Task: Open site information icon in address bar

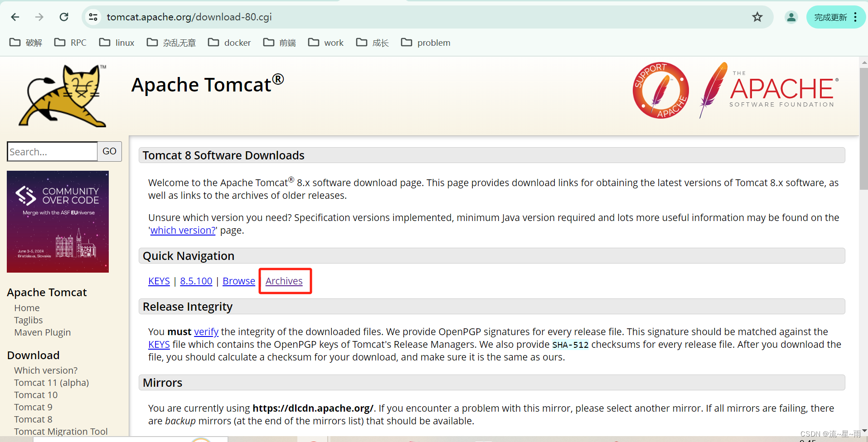Action: [x=93, y=17]
